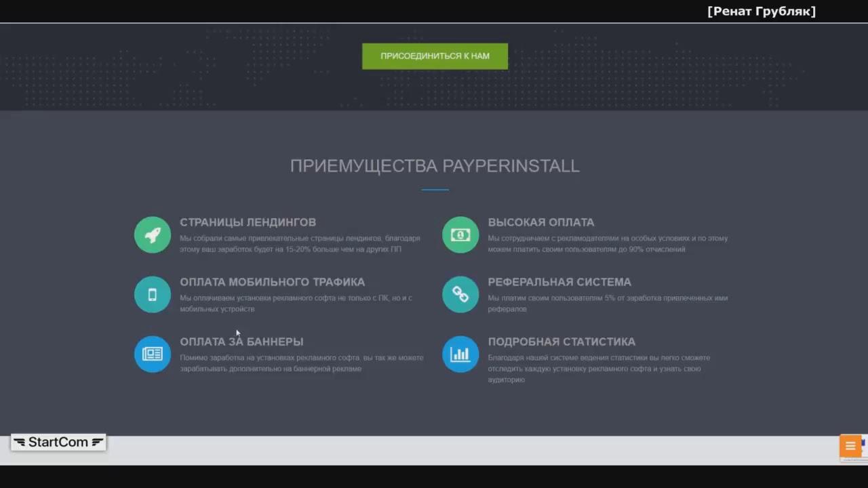The image size is (868, 488).
Task: Click the chain link icon for Реферальная система
Action: [460, 294]
